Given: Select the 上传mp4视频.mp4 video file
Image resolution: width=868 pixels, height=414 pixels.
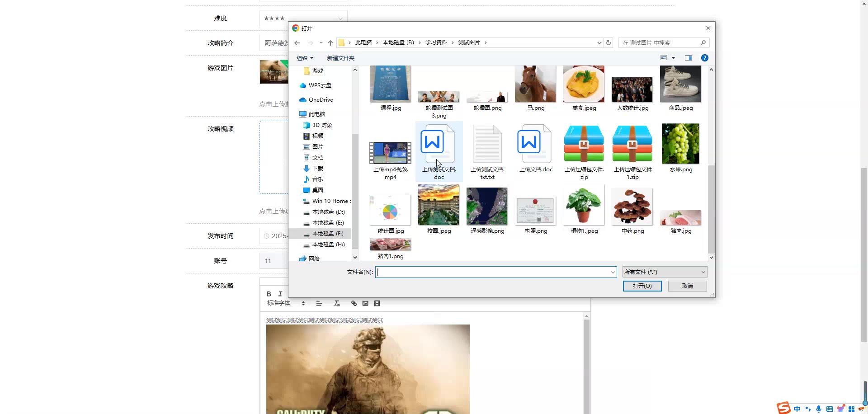Looking at the screenshot, I should coord(391,160).
